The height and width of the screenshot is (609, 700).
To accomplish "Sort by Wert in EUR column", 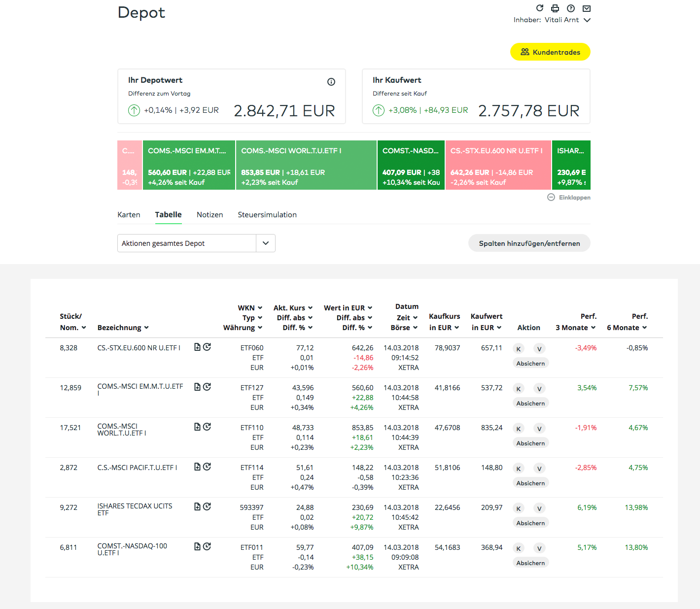I will 348,308.
